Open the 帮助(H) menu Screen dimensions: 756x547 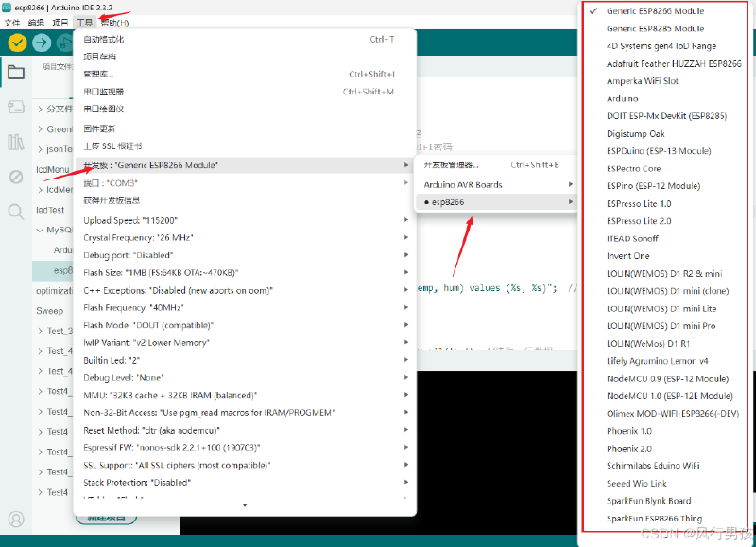coord(114,23)
